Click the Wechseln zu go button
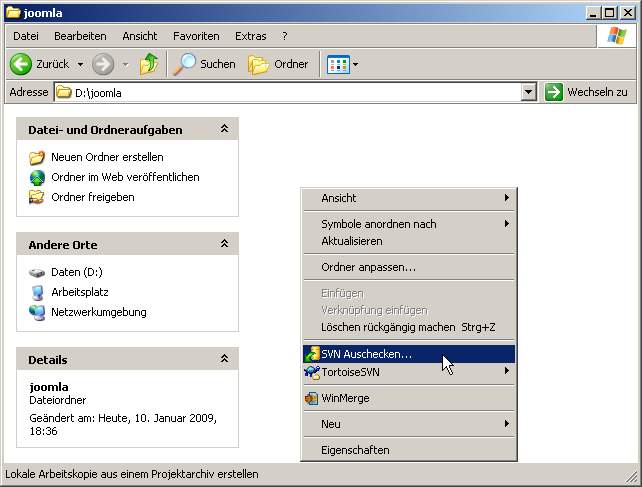This screenshot has width=642, height=487. pos(586,92)
